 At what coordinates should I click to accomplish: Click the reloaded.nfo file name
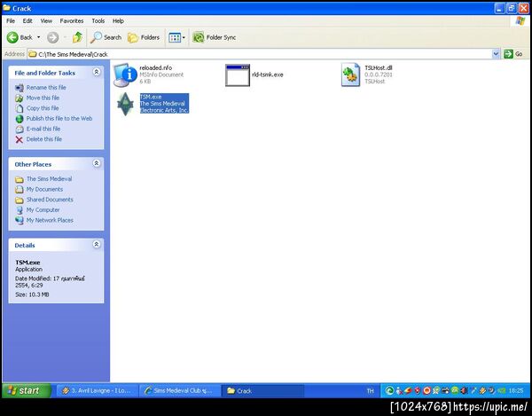156,68
